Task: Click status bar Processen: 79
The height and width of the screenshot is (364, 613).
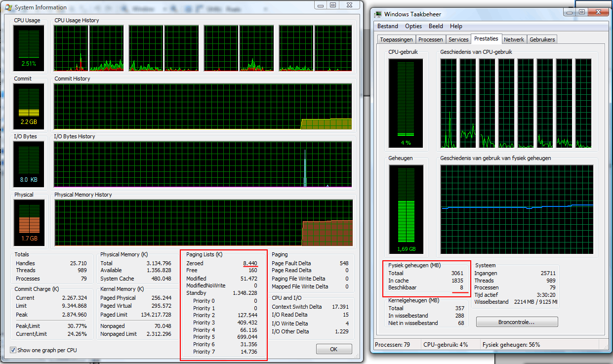Action: pyautogui.click(x=392, y=344)
